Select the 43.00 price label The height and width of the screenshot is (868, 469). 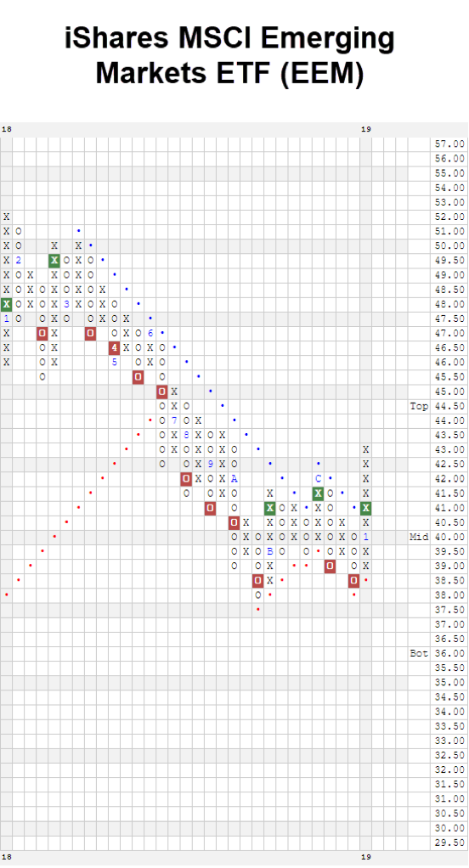[x=449, y=449]
